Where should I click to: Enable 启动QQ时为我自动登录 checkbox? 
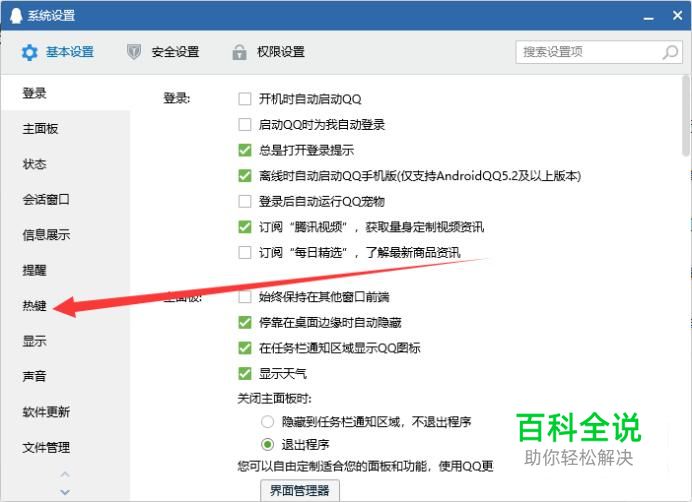coord(245,125)
